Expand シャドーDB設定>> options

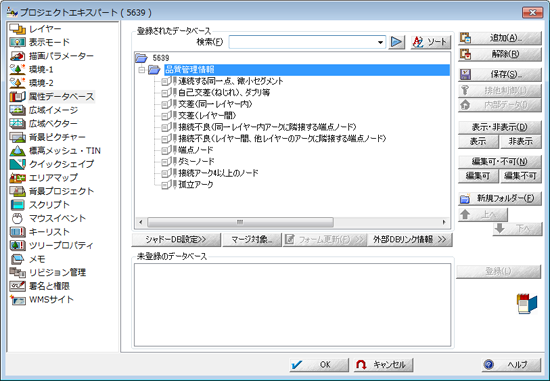coord(176,240)
